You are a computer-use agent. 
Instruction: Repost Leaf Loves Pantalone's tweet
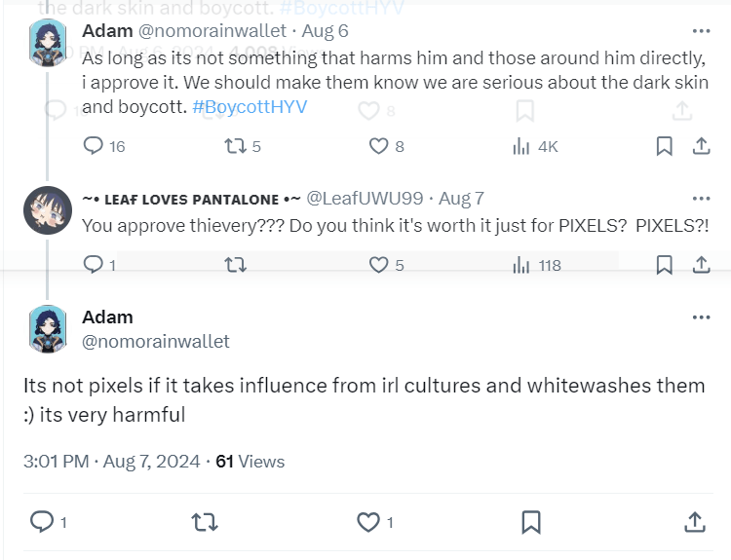click(235, 264)
